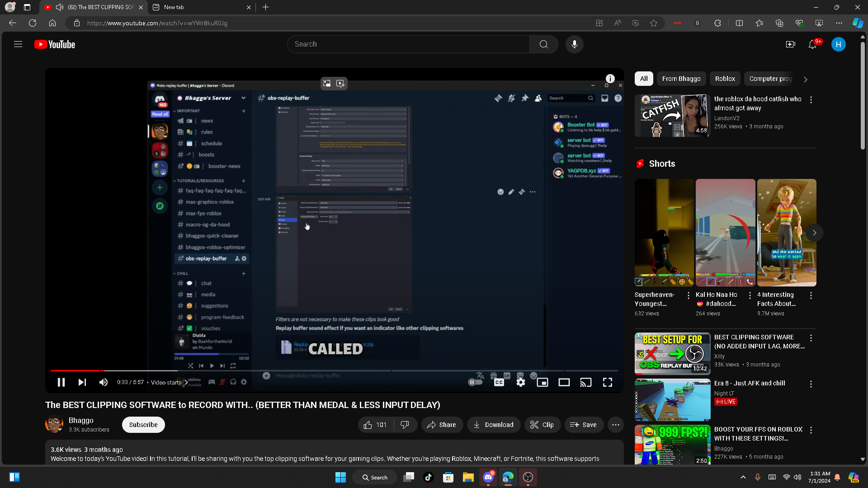
Task: Click the YouTube search magnifier button
Action: tap(544, 44)
